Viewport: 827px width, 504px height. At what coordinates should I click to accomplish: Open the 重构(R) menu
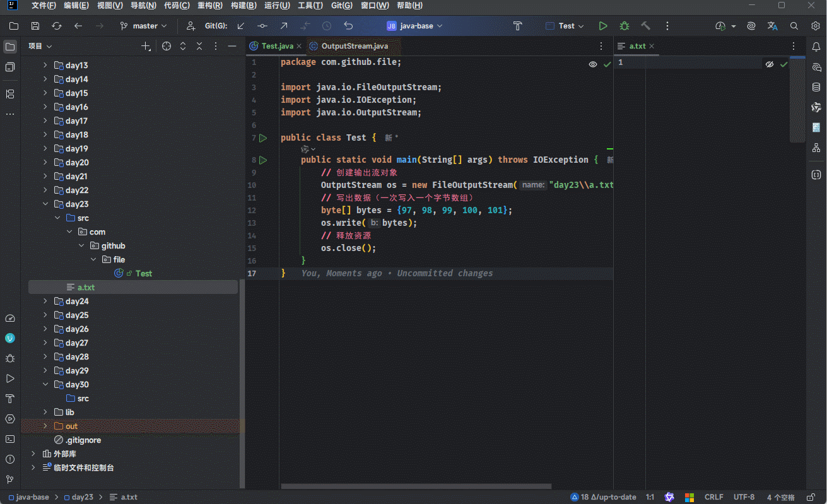pos(209,6)
